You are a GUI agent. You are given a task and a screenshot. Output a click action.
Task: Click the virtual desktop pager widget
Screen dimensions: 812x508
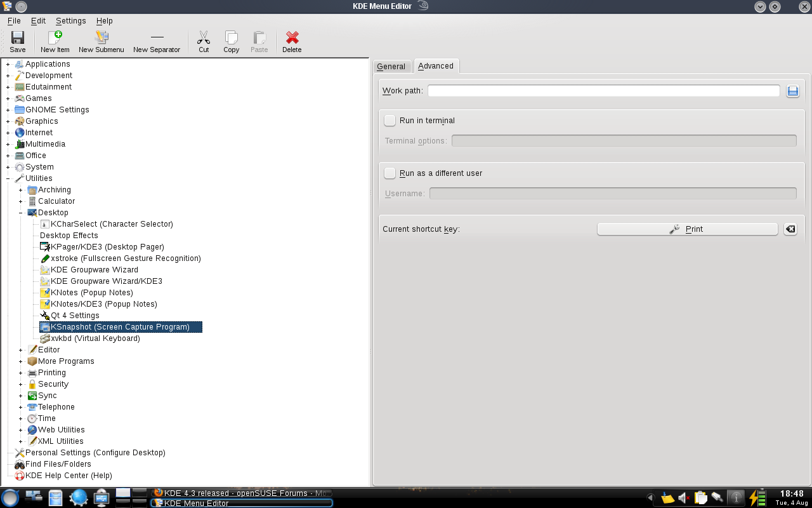point(131,498)
